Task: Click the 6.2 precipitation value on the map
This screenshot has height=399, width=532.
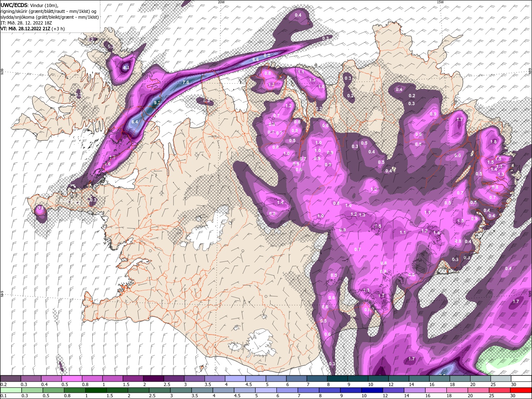Action: (267, 55)
